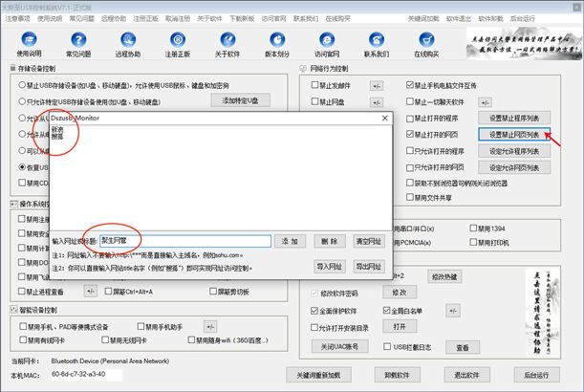Uncheck 禁止打开的网页 checkbox
Screen dimensions: 584x392
[410, 134]
